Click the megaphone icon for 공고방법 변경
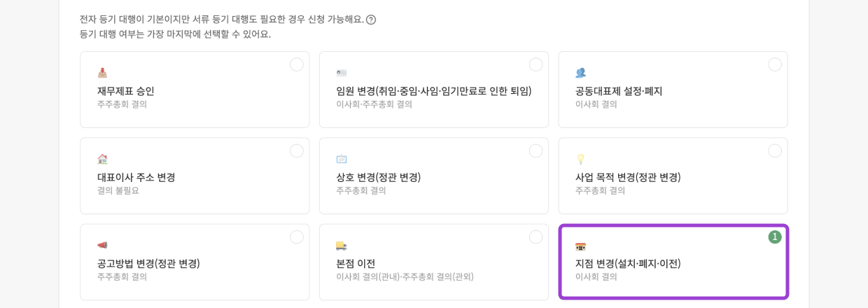The height and width of the screenshot is (308, 868). 102,245
